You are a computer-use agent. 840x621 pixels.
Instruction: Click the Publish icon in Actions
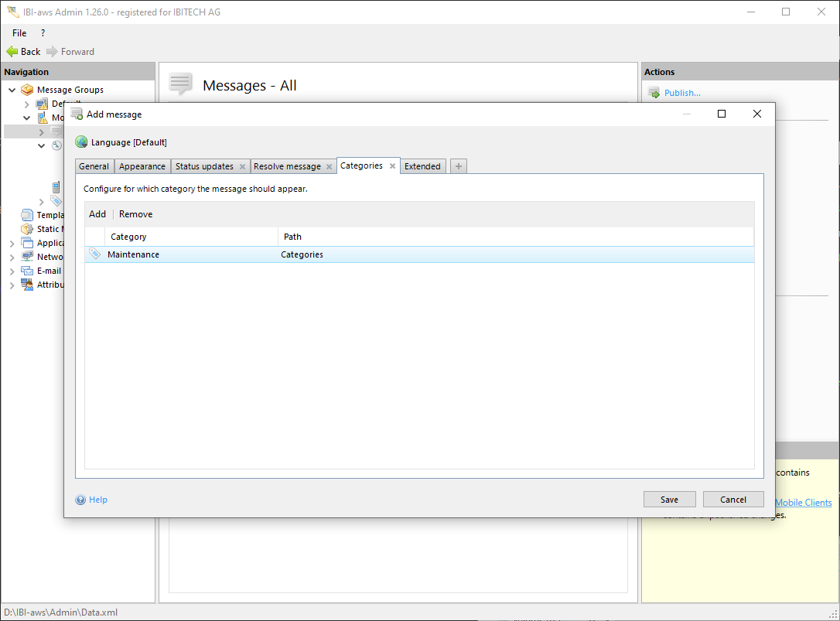pyautogui.click(x=654, y=93)
